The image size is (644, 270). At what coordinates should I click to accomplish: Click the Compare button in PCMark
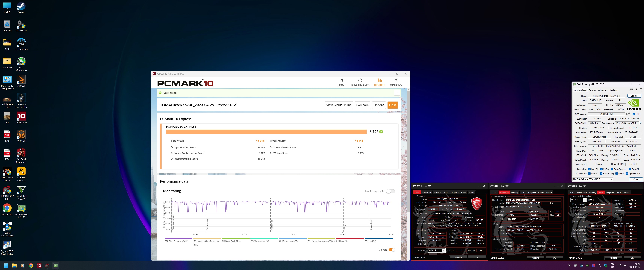click(362, 105)
